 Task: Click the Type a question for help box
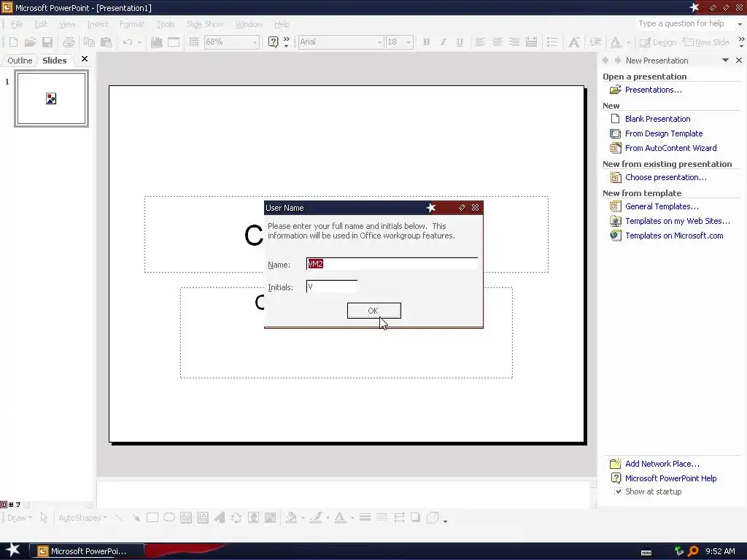[x=685, y=24]
